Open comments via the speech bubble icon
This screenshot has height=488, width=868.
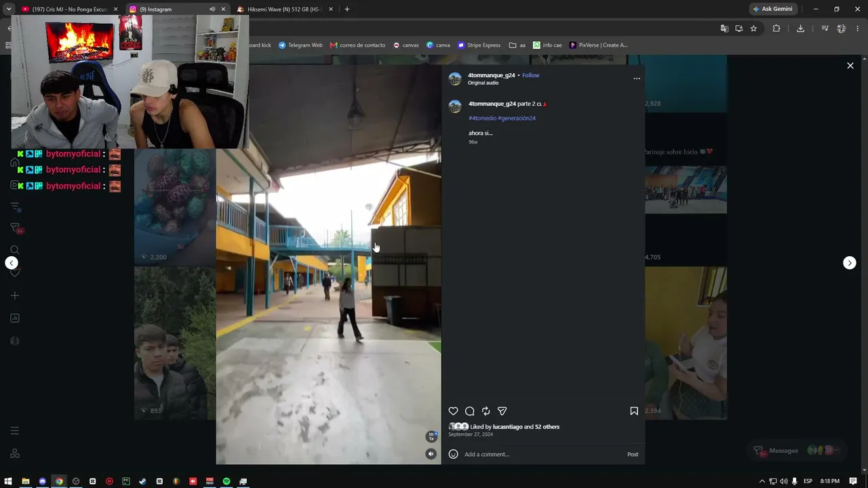tap(469, 411)
